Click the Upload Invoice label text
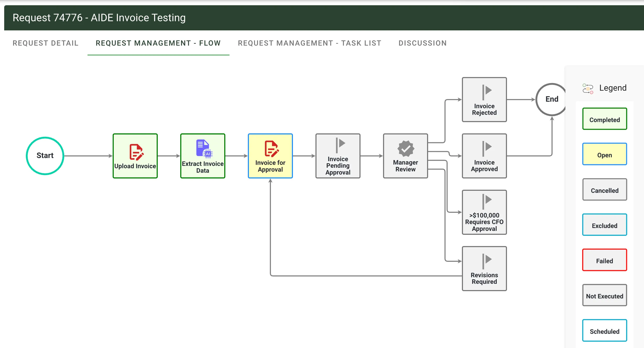 135,166
